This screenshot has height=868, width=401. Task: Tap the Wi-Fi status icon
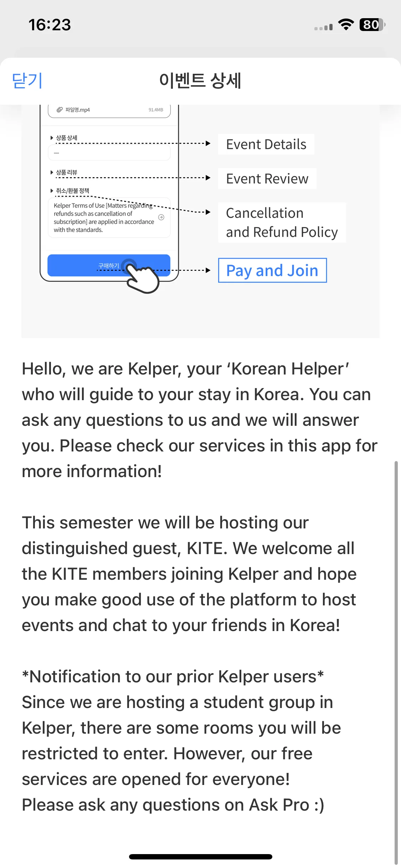pyautogui.click(x=345, y=25)
